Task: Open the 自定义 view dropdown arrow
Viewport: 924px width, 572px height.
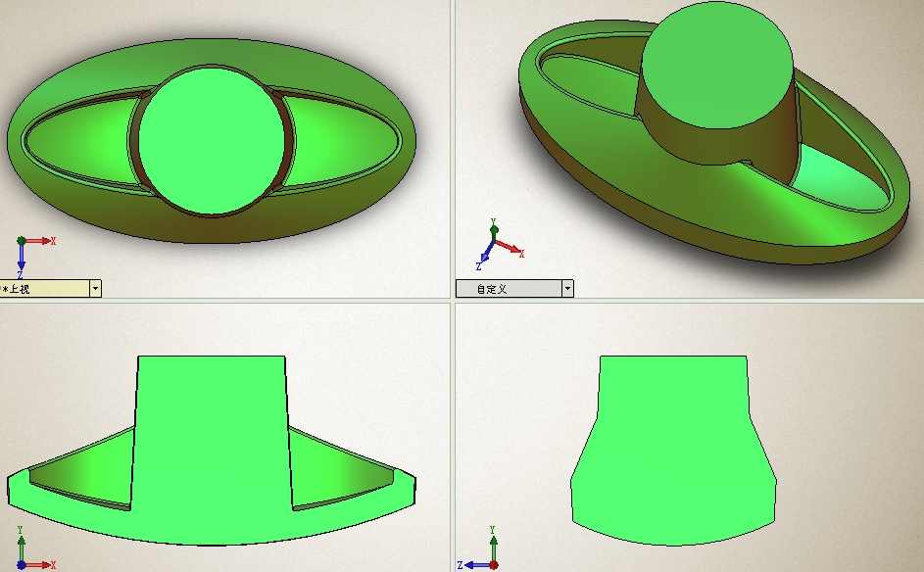Action: tap(567, 289)
